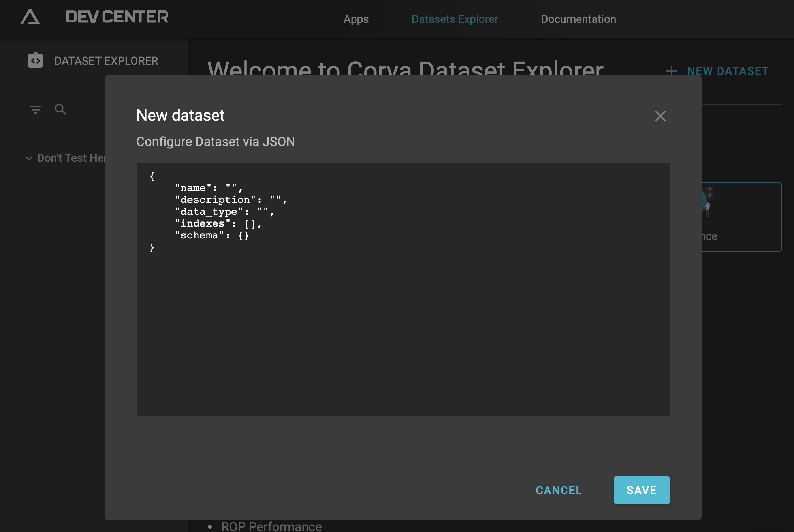Click the DEV CENTER title
Image resolution: width=794 pixels, height=532 pixels.
click(x=117, y=17)
